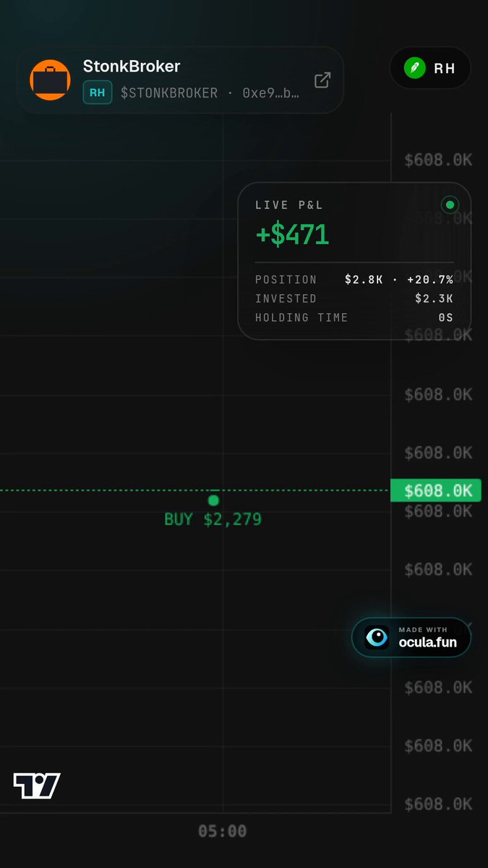The image size is (488, 868).
Task: Click the truncated 0xe9 contract address
Action: point(271,93)
